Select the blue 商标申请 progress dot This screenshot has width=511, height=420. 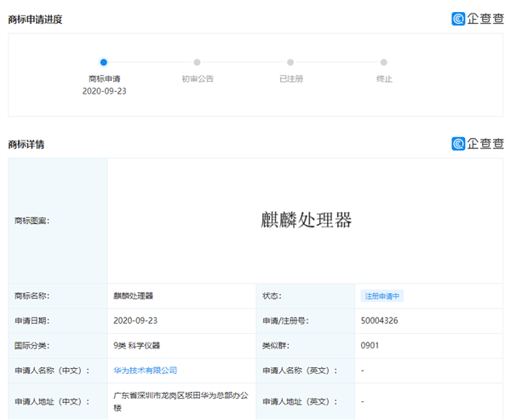[104, 62]
